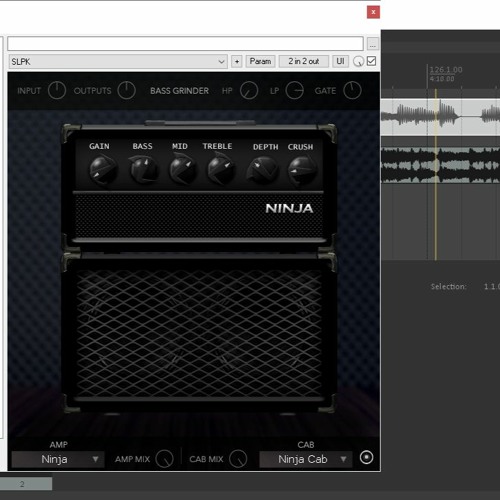Viewport: 500px width, 500px height.
Task: Click the BASS GRINDER title text
Action: pyautogui.click(x=179, y=91)
